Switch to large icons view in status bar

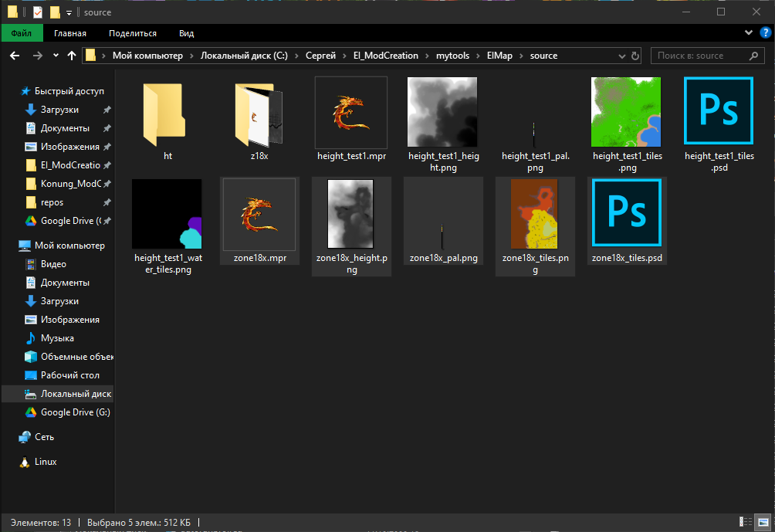point(763,522)
